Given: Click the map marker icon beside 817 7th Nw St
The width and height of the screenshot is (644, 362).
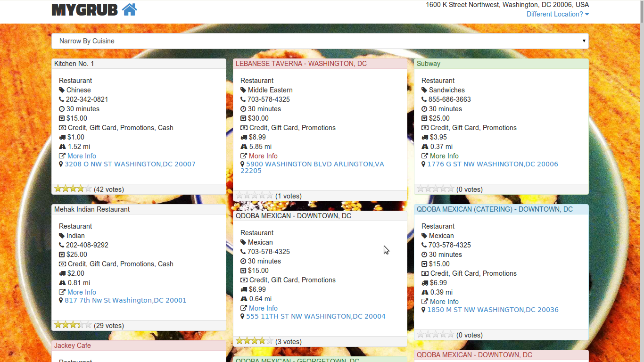Looking at the screenshot, I should (x=61, y=301).
